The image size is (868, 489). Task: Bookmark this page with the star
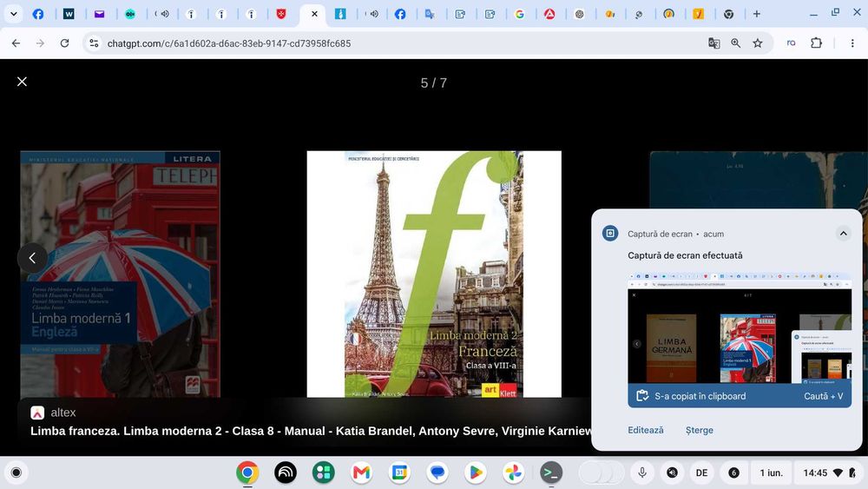tap(757, 43)
